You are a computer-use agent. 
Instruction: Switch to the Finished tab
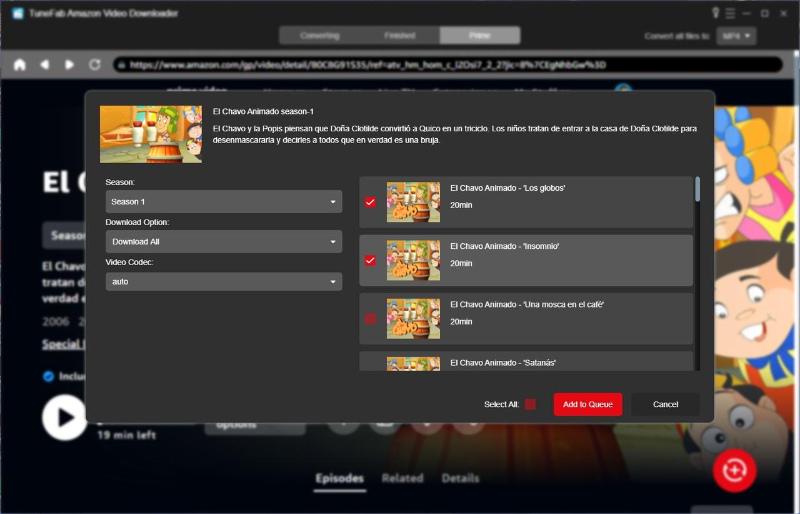click(x=399, y=35)
